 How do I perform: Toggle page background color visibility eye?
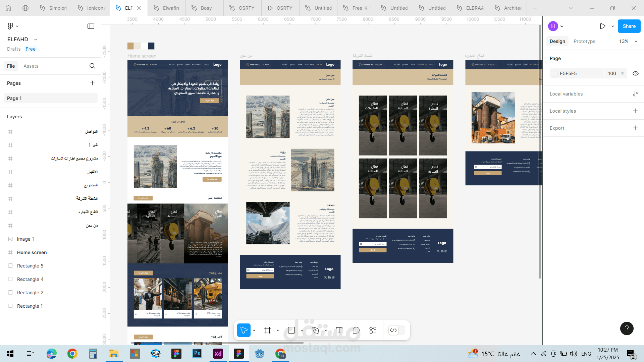pyautogui.click(x=635, y=73)
